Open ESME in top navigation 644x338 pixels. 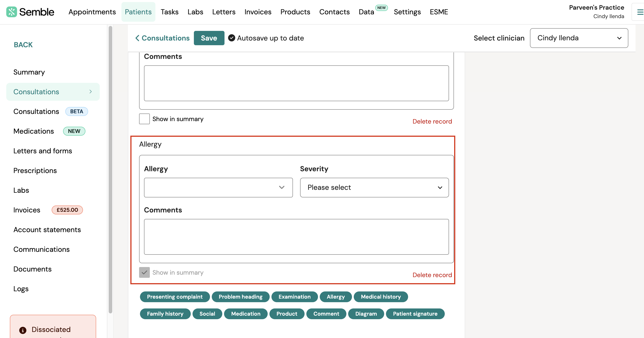[x=439, y=12]
